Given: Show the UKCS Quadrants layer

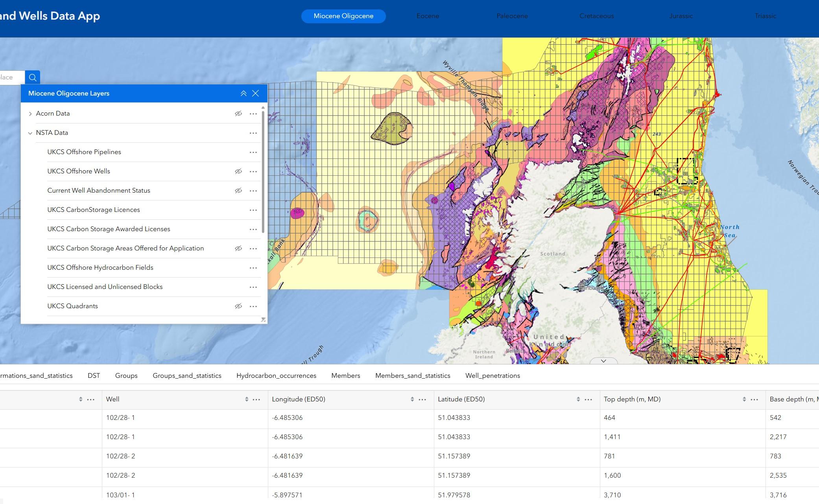Looking at the screenshot, I should pos(238,306).
